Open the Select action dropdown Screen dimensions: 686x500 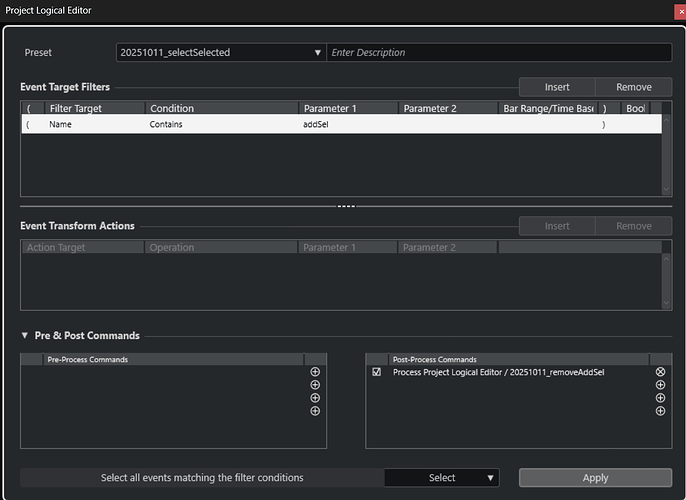(442, 478)
